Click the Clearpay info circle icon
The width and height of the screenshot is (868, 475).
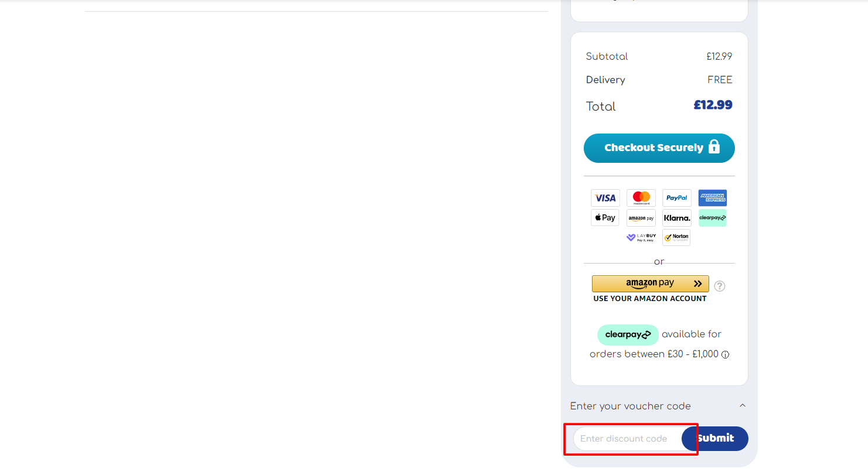[725, 354]
